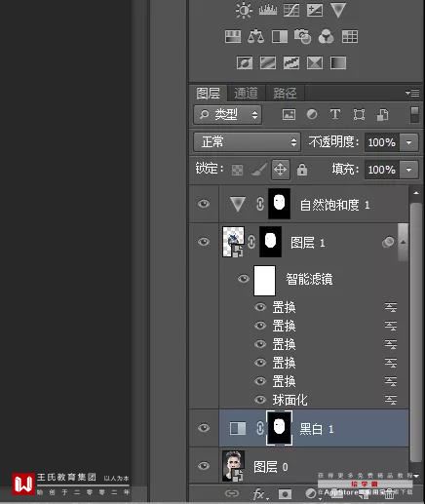This screenshot has width=425, height=504.
Task: Click the 智能滤镜 label
Action: [309, 279]
